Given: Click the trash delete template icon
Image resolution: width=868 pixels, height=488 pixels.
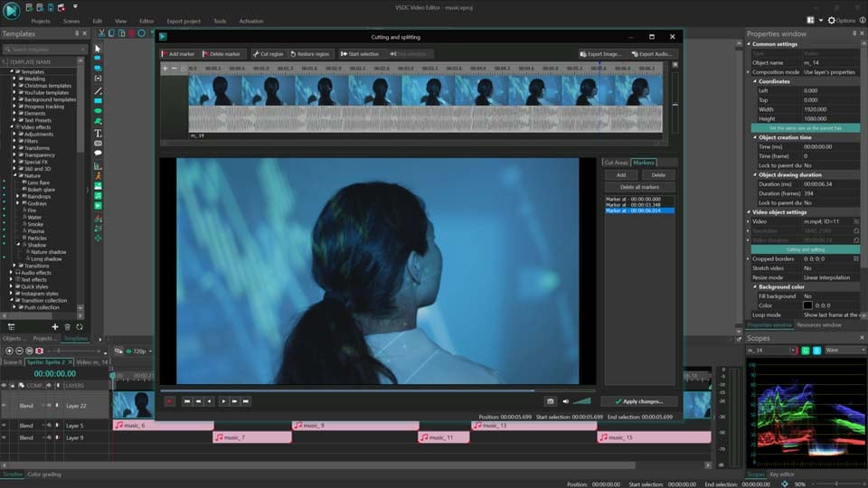Looking at the screenshot, I should (x=68, y=327).
